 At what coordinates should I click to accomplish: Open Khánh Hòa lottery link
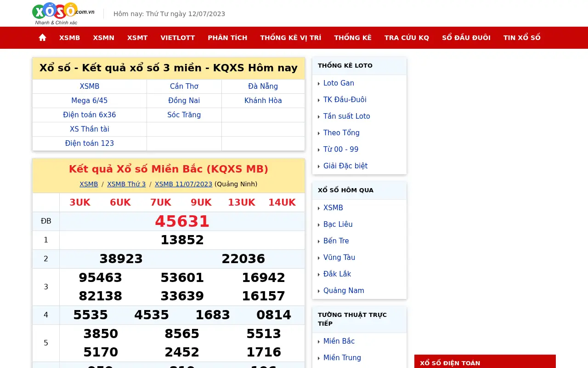point(263,101)
